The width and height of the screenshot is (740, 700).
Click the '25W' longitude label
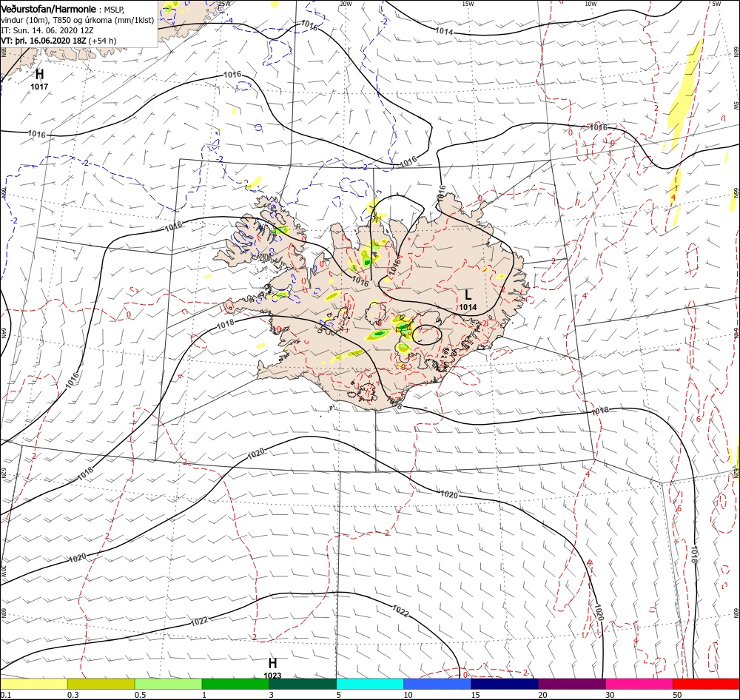[x=224, y=3]
